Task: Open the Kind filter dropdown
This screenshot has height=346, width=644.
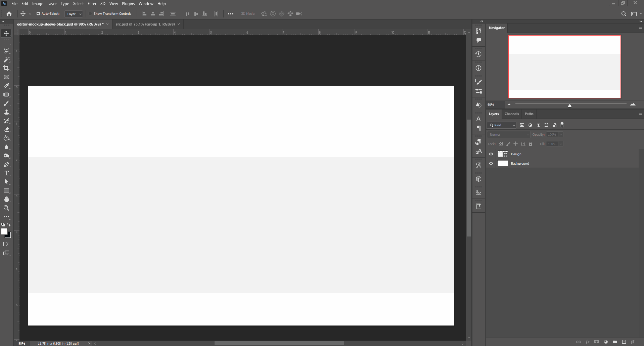Action: click(x=502, y=125)
